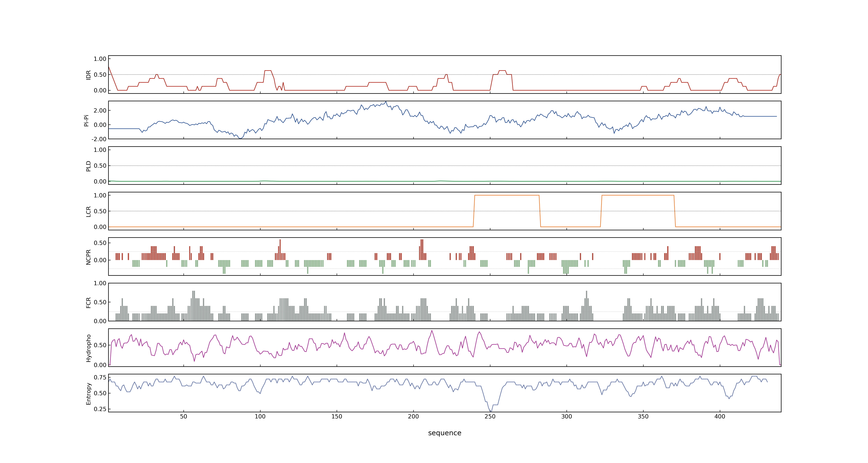Click x-axis tick label 400
Viewport: 868px width, 463px height.
click(720, 416)
